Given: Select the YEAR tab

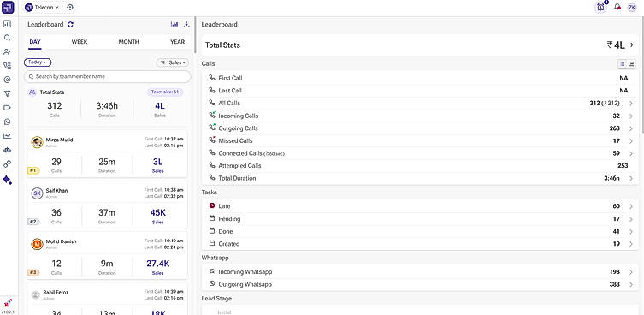Looking at the screenshot, I should 177,42.
